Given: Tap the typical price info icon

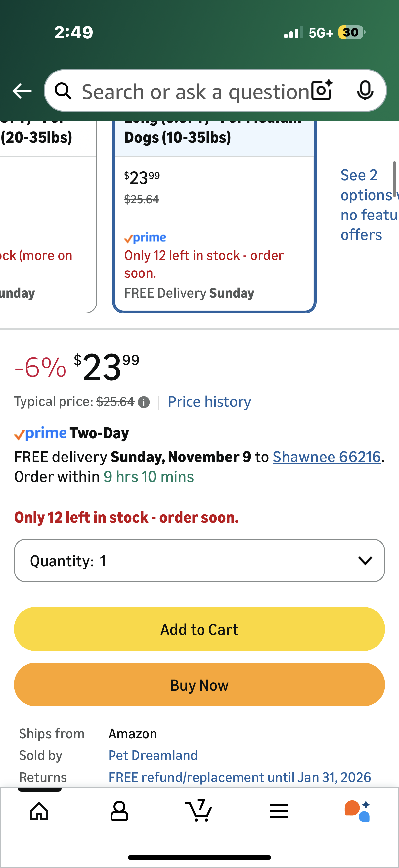Looking at the screenshot, I should (144, 402).
